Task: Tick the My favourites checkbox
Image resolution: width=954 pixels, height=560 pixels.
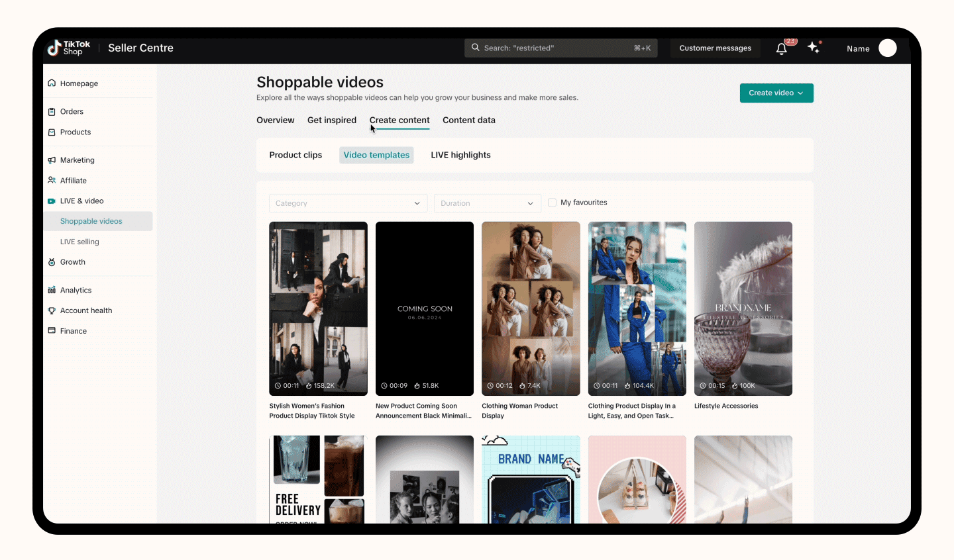Action: point(552,203)
